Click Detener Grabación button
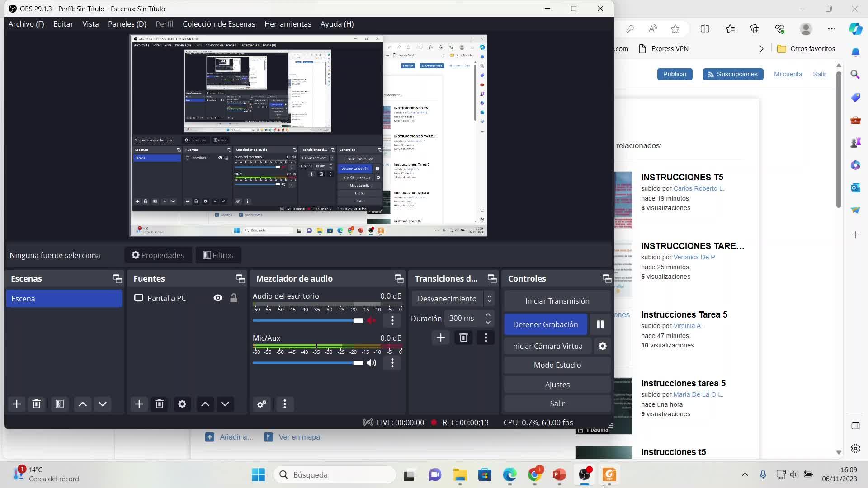Screen dimensions: 868x488 pyautogui.click(x=545, y=324)
